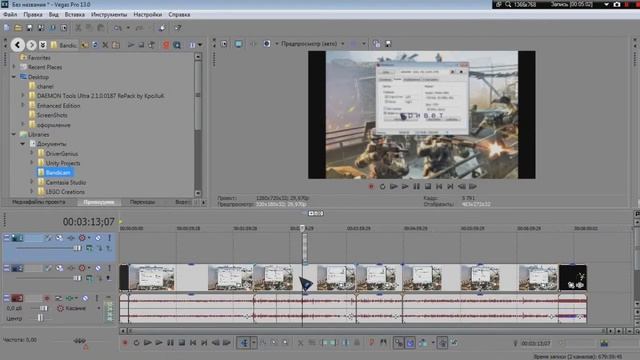Click loop playback button under the preview
This screenshot has height=360, width=640.
point(382,187)
